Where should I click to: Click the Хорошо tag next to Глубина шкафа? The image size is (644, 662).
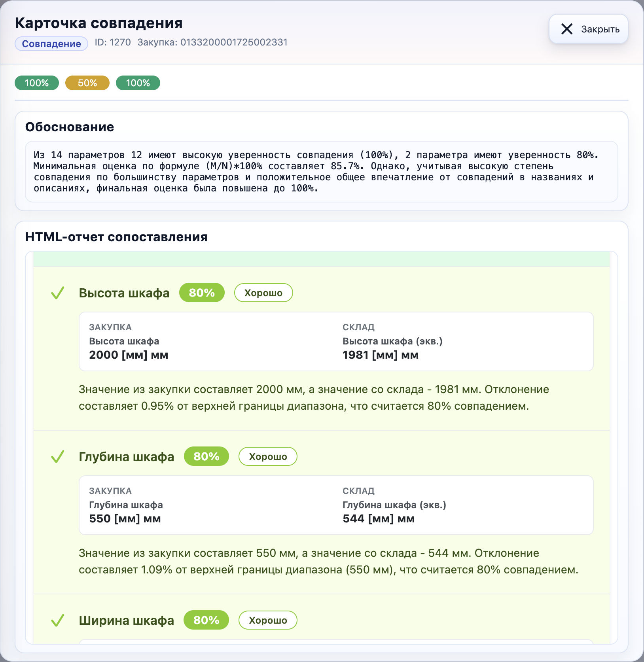pos(268,457)
